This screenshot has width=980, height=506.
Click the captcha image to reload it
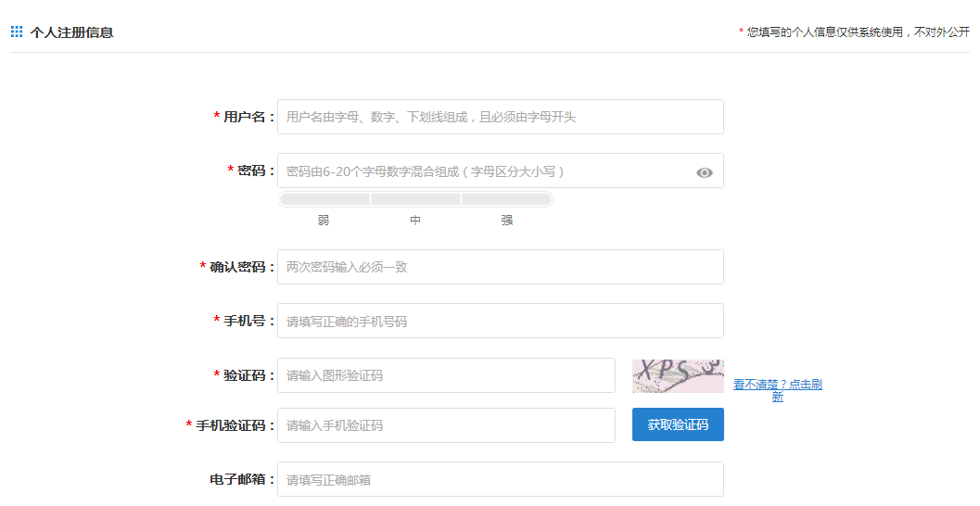678,376
